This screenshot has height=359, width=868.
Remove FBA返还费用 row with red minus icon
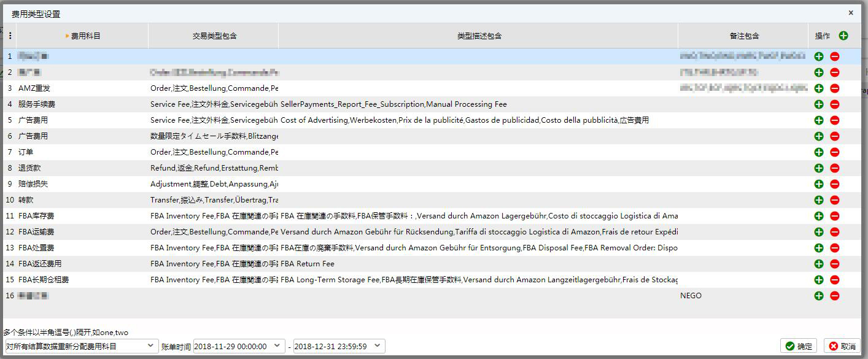pos(834,263)
